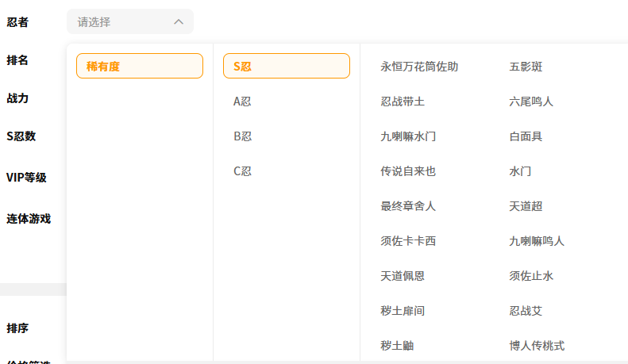The image size is (628, 364).
Task: Pick 九喇嘛水门 from the list
Action: 408,136
